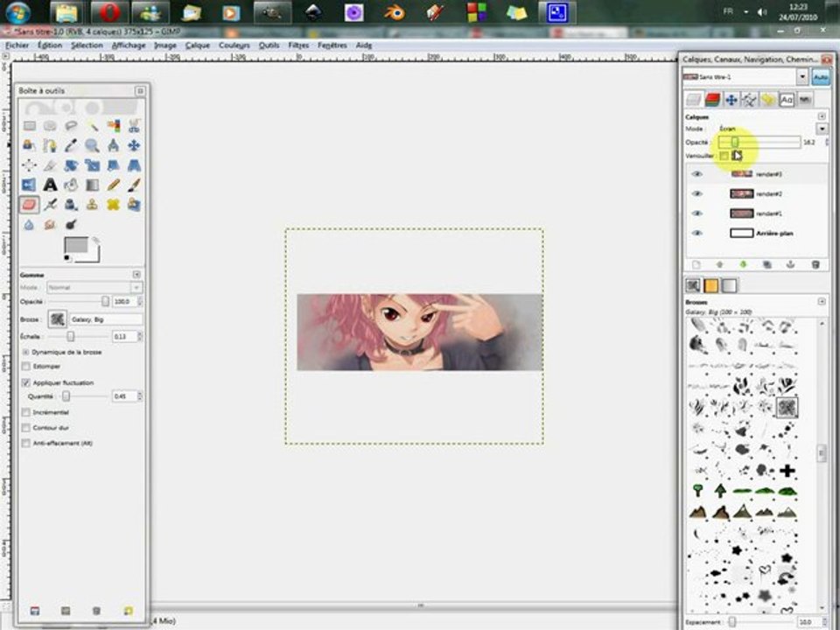The height and width of the screenshot is (630, 840).
Task: Open the image selector dropdown Sans titre-1
Action: point(801,77)
